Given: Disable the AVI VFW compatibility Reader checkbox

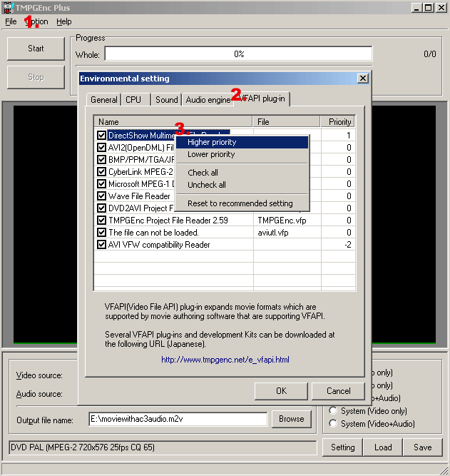Looking at the screenshot, I should 102,245.
